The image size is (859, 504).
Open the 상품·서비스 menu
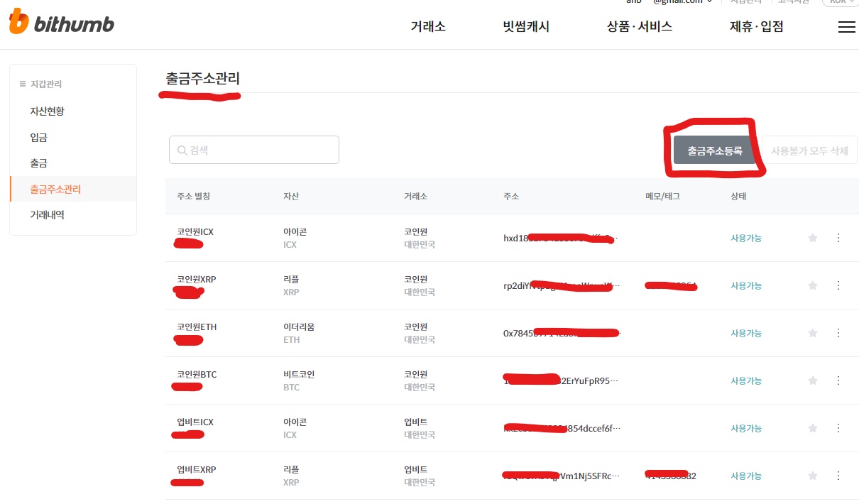(x=638, y=26)
